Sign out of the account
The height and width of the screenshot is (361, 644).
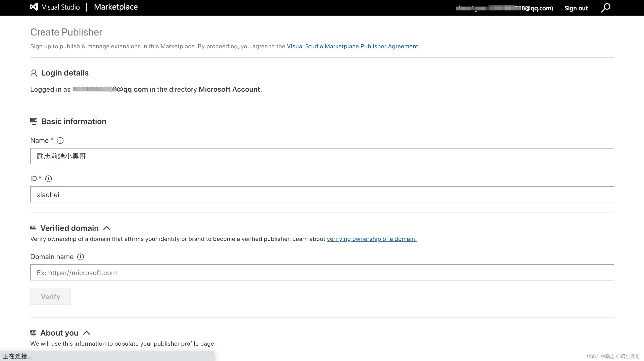pyautogui.click(x=576, y=8)
